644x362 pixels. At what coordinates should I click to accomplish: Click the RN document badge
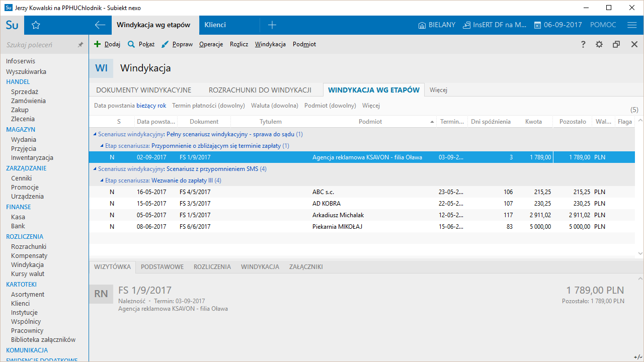tap(101, 294)
